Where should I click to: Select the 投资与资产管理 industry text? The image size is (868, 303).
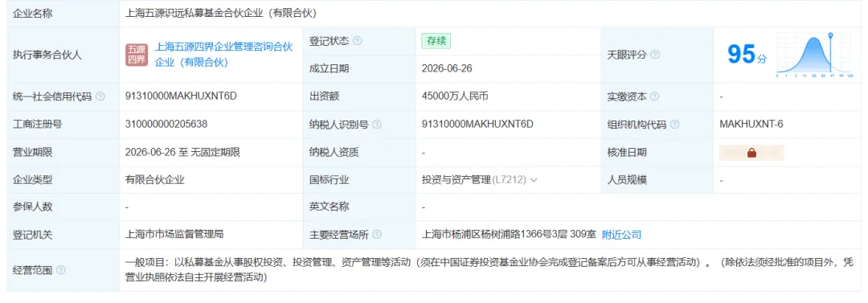(x=457, y=179)
